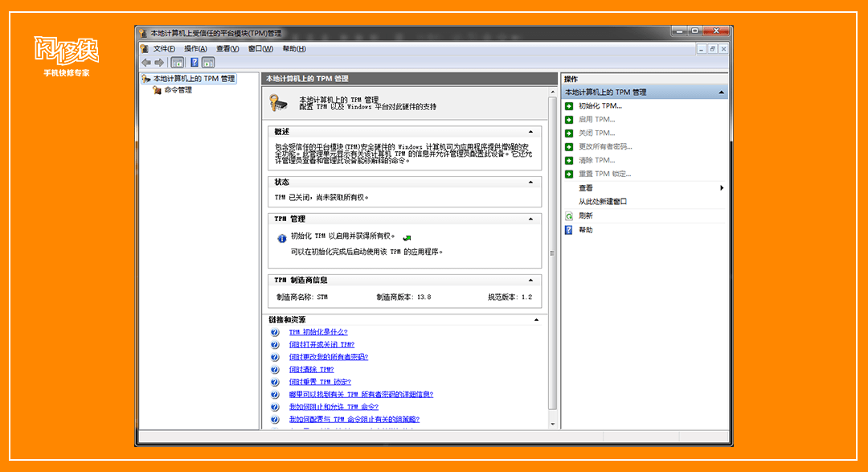Image resolution: width=868 pixels, height=472 pixels.
Task: Click the blue question mark Help toolbar icon
Action: tap(194, 63)
